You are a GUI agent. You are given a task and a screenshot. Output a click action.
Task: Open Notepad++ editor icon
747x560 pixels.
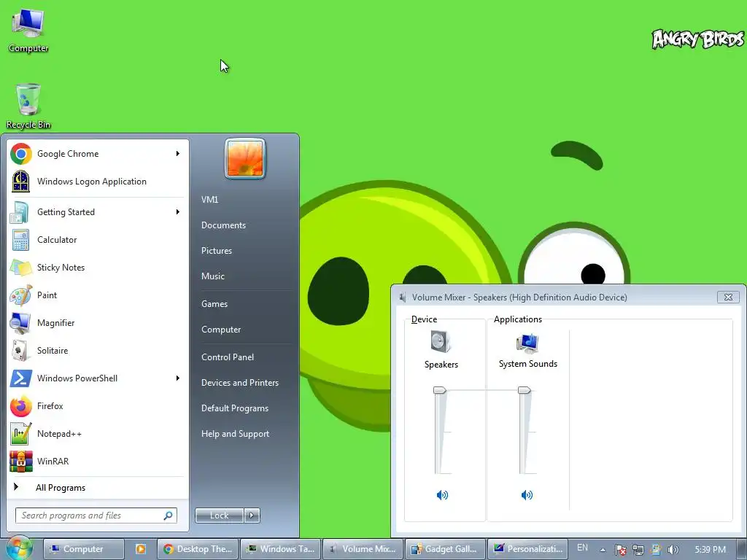coord(21,434)
